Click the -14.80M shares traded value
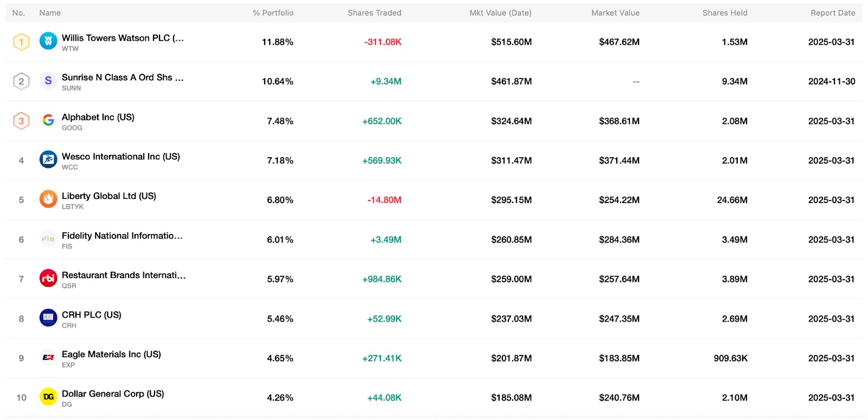This screenshot has width=868, height=420. 385,201
